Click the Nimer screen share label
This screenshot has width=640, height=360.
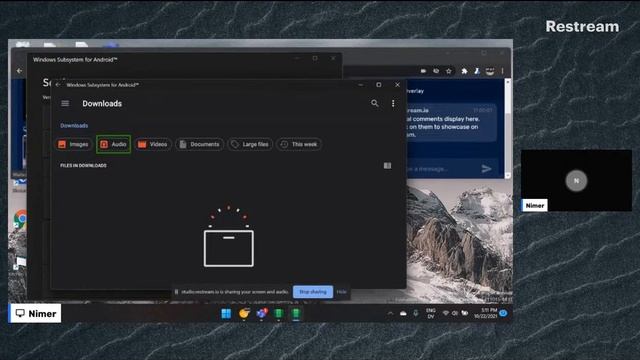click(x=36, y=313)
